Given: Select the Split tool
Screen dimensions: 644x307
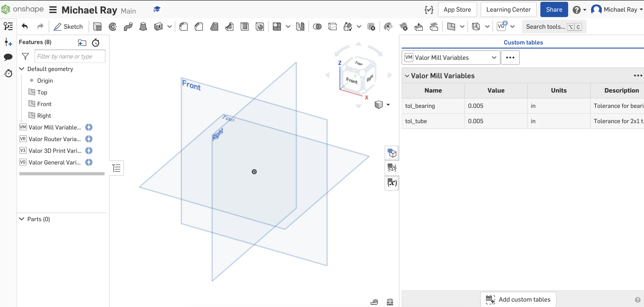Looking at the screenshot, I should point(332,27).
